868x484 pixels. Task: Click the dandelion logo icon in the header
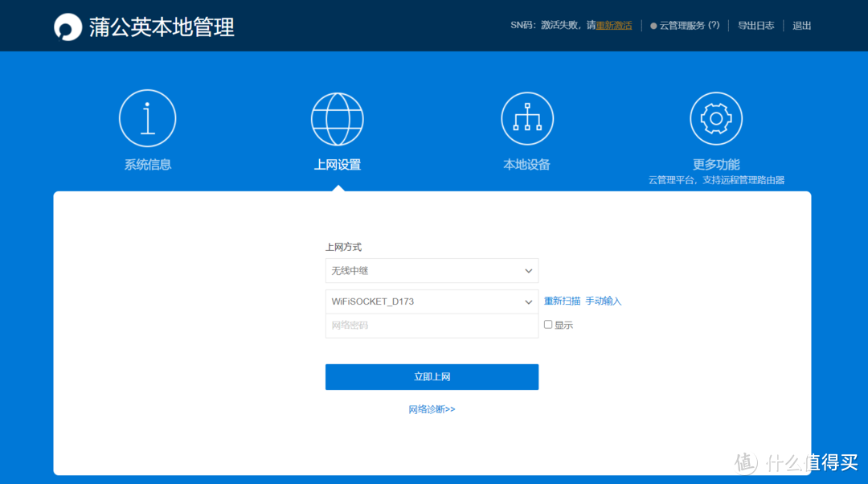68,26
